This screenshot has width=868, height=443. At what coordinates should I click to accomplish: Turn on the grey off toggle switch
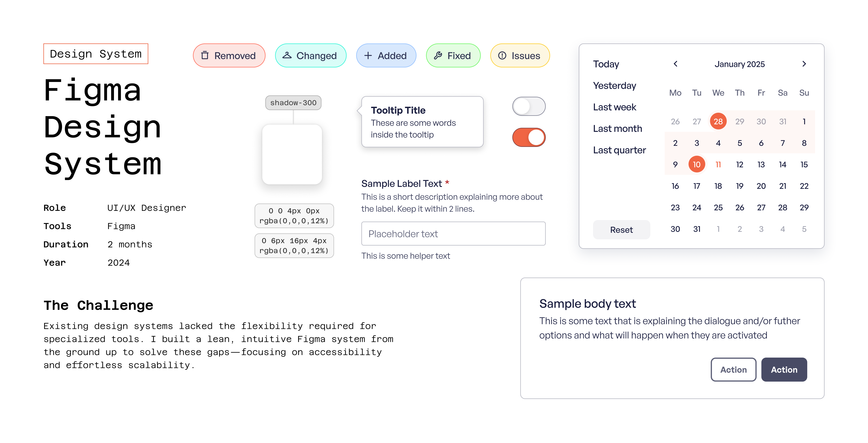pos(529,107)
